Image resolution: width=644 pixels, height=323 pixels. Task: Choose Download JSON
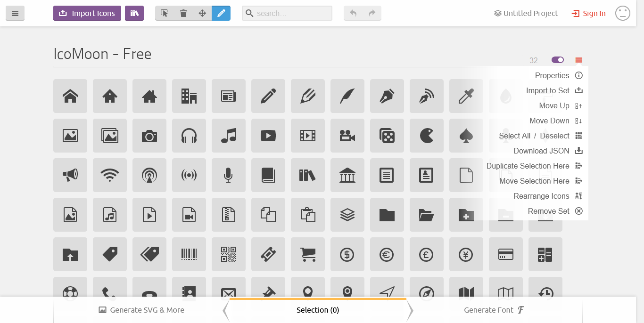[548, 151]
